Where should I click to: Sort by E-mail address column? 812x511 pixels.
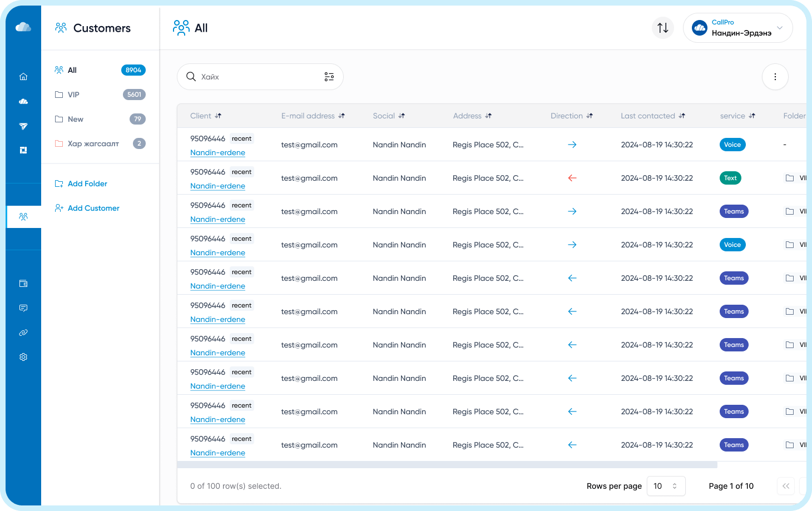click(x=313, y=116)
